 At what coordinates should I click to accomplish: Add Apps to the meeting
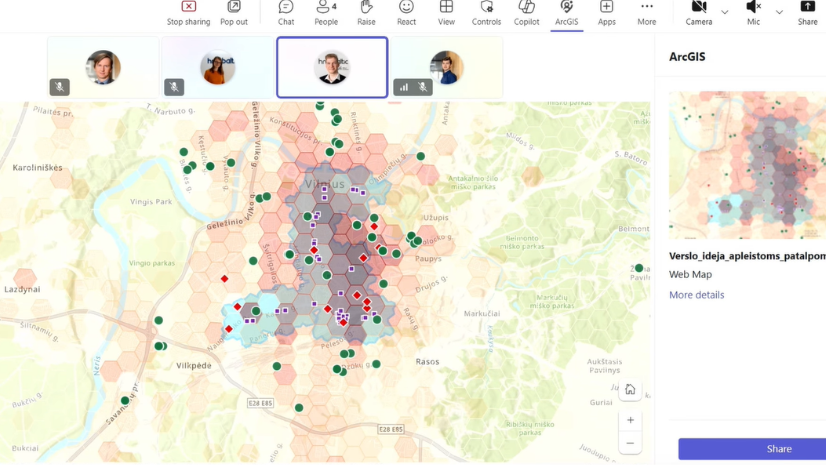pyautogui.click(x=606, y=13)
